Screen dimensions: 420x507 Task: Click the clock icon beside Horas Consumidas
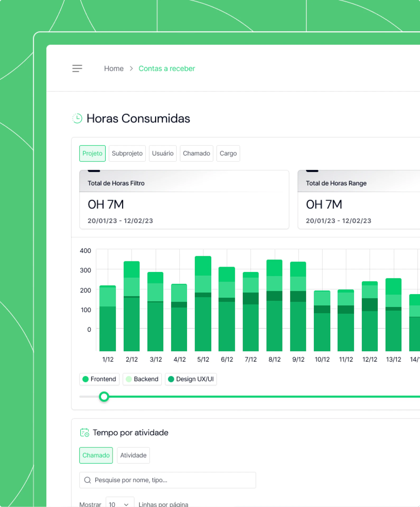coord(77,118)
